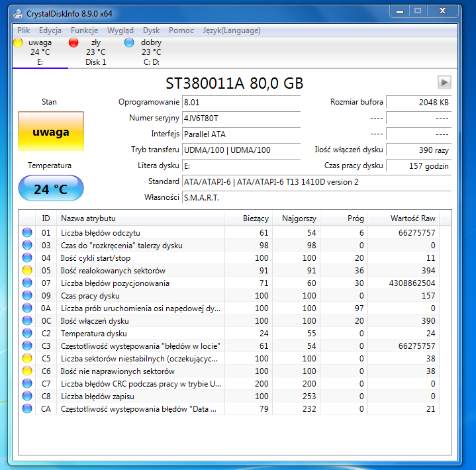476x470 pixels.
Task: Click the 'Najgorszy' column header
Action: pos(297,218)
